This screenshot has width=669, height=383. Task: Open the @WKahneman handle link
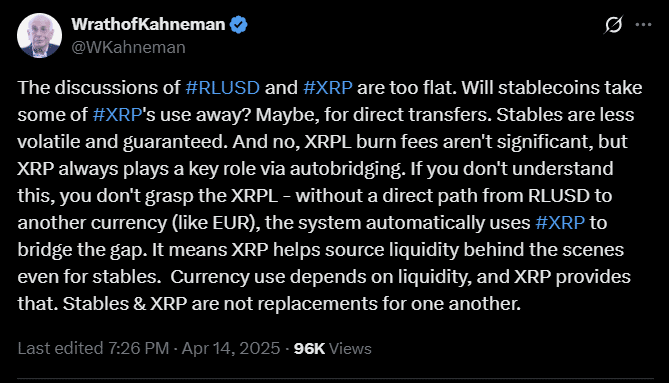[128, 47]
